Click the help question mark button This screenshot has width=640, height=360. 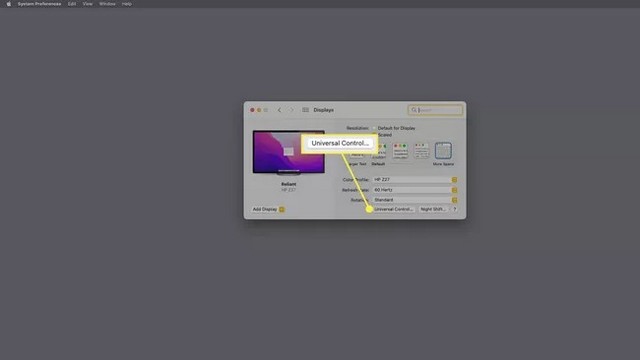pyautogui.click(x=455, y=209)
